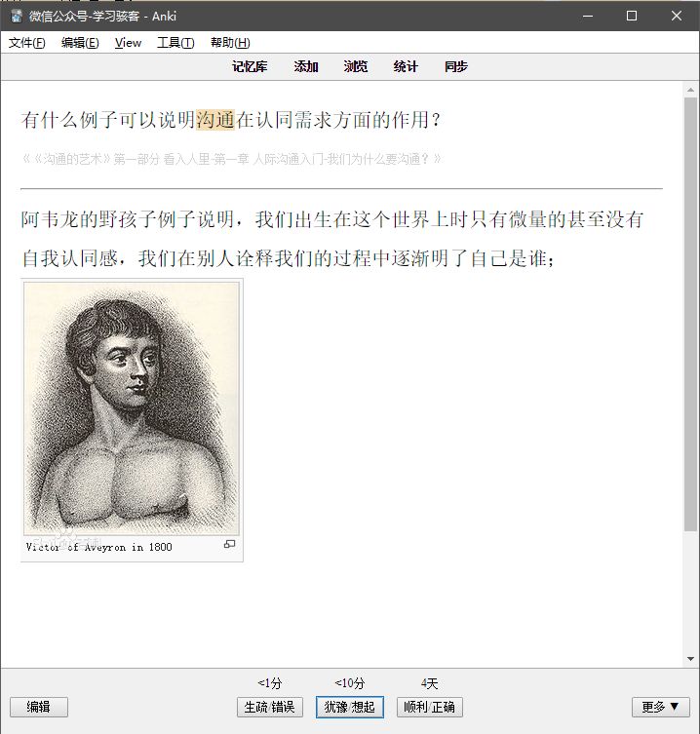Viewport: 700px width, 734px height.
Task: Open the 编辑(E) menu
Action: pyautogui.click(x=80, y=43)
